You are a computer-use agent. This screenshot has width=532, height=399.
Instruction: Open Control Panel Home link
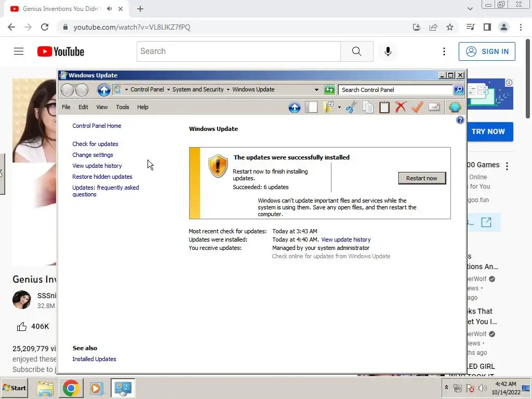pyautogui.click(x=97, y=126)
